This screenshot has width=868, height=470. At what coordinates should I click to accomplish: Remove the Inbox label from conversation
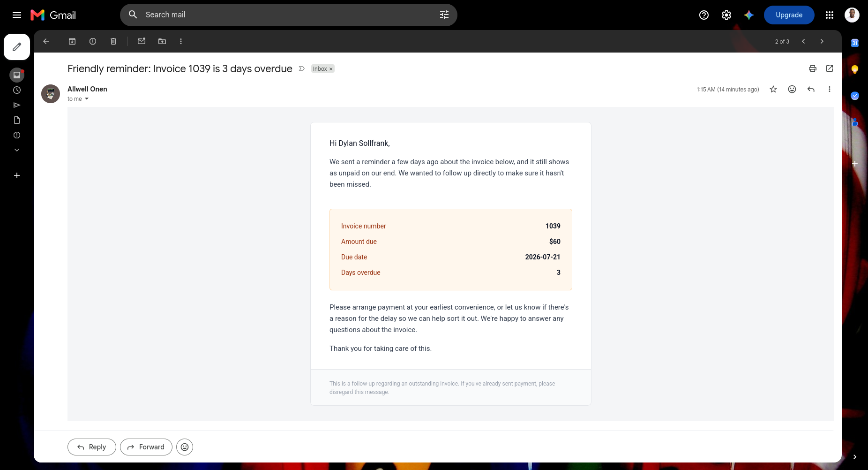(x=331, y=69)
